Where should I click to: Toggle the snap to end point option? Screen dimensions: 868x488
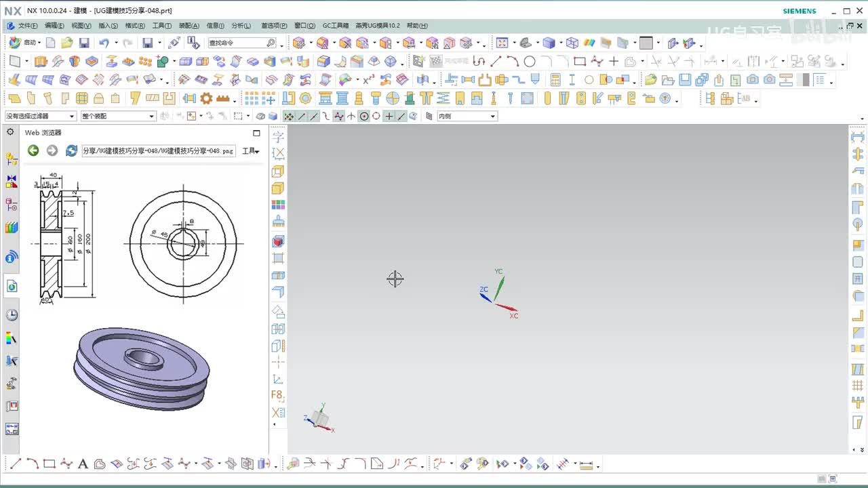point(302,116)
